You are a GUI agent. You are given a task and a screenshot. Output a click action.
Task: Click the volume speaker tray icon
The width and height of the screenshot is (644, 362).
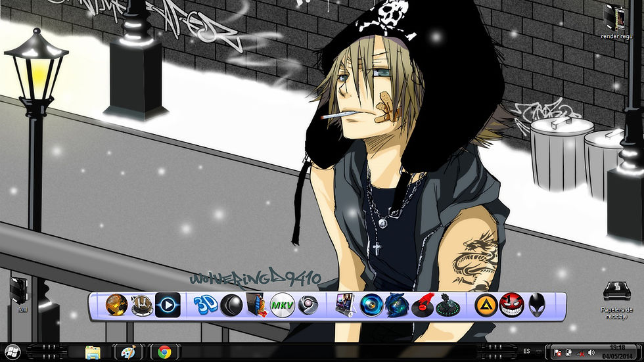point(591,353)
